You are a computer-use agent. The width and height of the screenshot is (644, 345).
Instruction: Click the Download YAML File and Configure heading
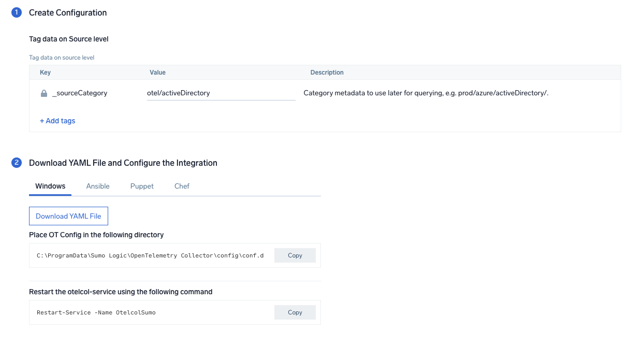point(123,163)
